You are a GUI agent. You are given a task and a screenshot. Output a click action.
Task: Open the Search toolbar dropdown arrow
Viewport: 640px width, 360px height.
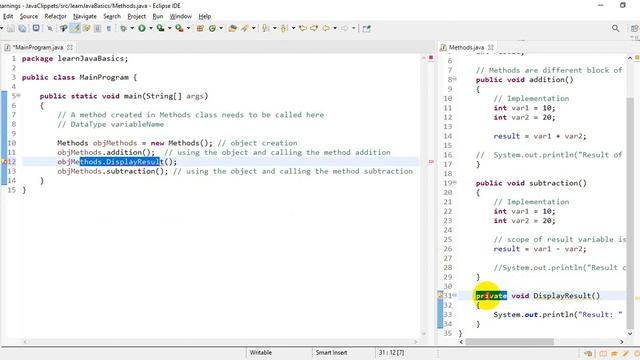coord(253,28)
